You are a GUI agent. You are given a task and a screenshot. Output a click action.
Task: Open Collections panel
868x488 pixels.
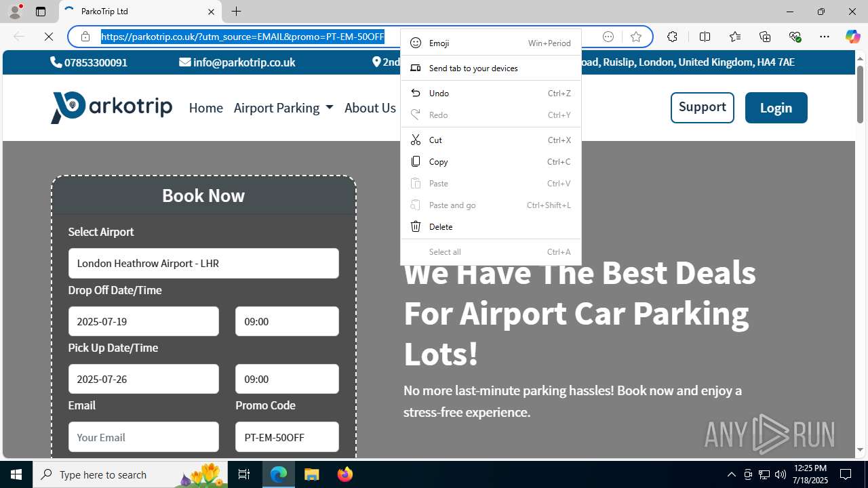click(x=765, y=37)
